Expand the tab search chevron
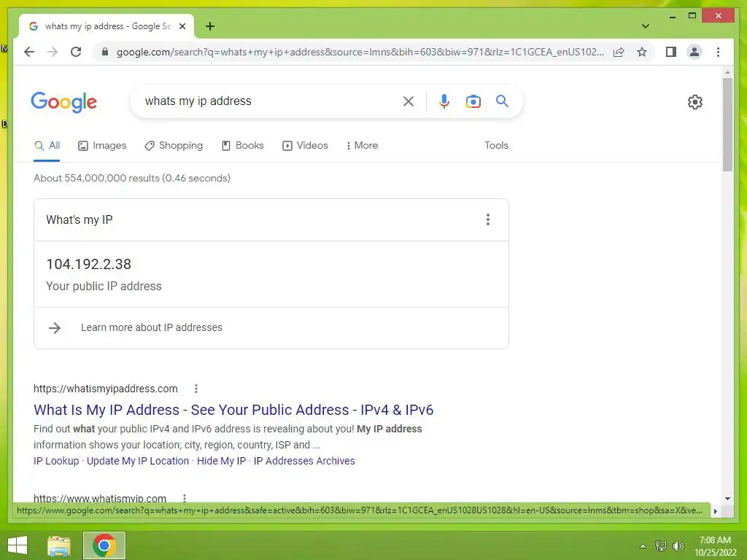Screen dimensions: 747x560 coord(645,26)
